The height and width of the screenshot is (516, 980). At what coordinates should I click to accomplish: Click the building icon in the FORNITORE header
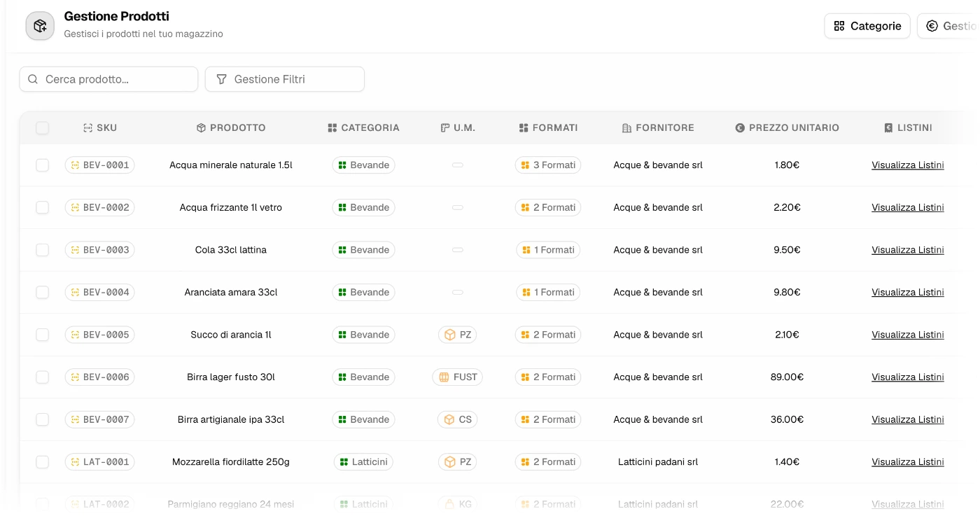(626, 128)
